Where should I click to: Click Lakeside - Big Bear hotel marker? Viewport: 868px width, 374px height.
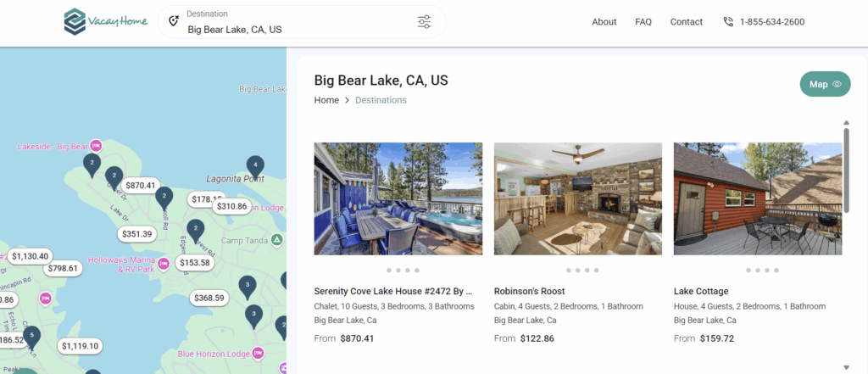[x=97, y=146]
